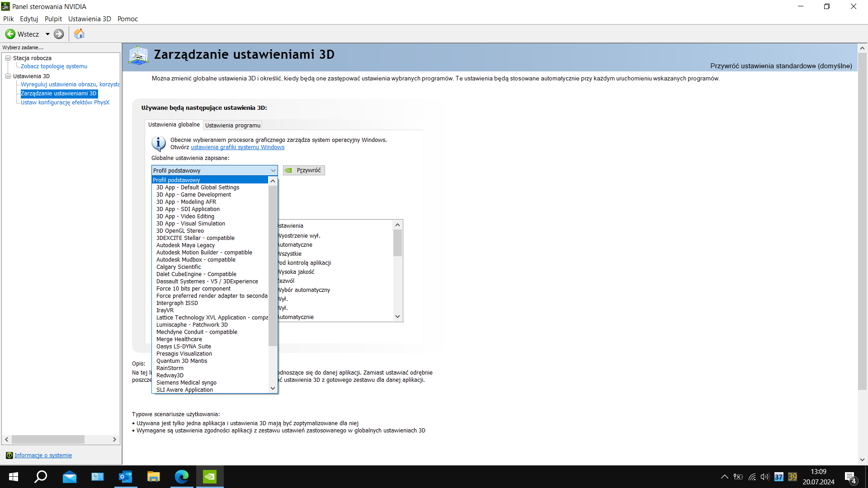
Task: Open the Wstecz history dropdown arrow
Action: click(x=47, y=34)
